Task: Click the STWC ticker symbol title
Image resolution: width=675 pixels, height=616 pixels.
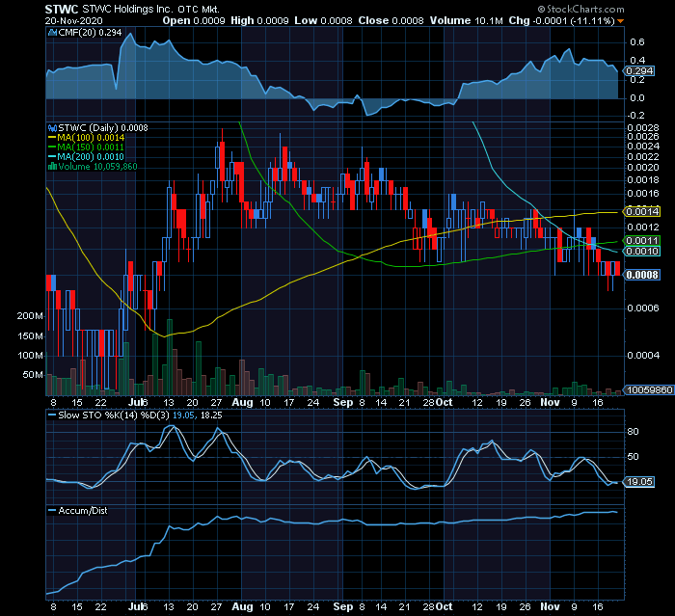Action: (x=62, y=9)
